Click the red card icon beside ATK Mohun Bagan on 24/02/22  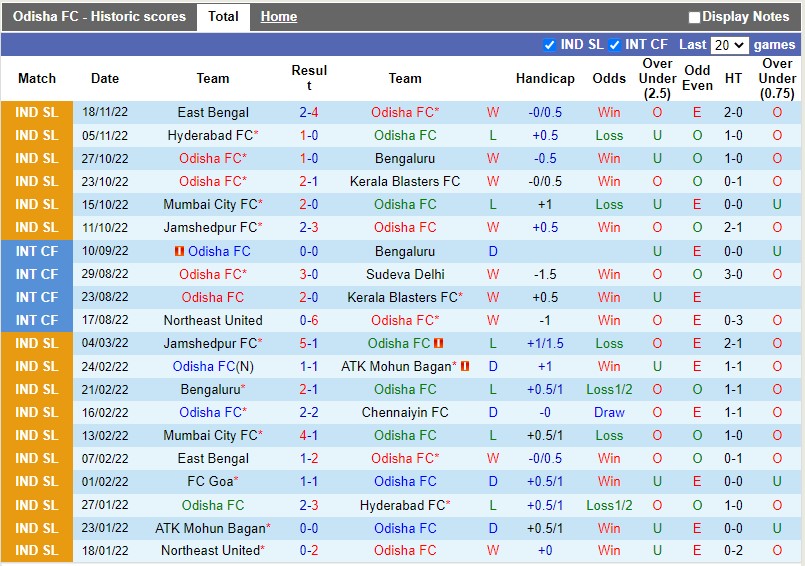click(x=465, y=366)
